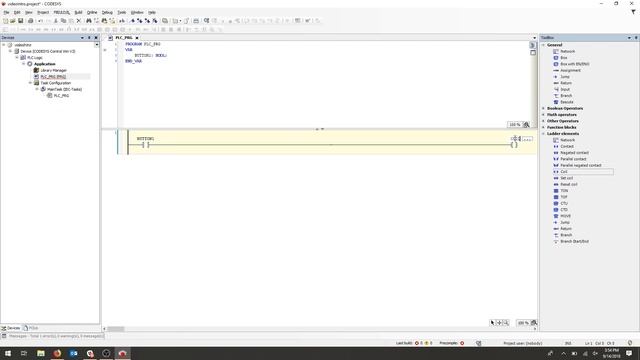
Task: Click the BUTTON1 contact in ladder rung
Action: coord(146,144)
